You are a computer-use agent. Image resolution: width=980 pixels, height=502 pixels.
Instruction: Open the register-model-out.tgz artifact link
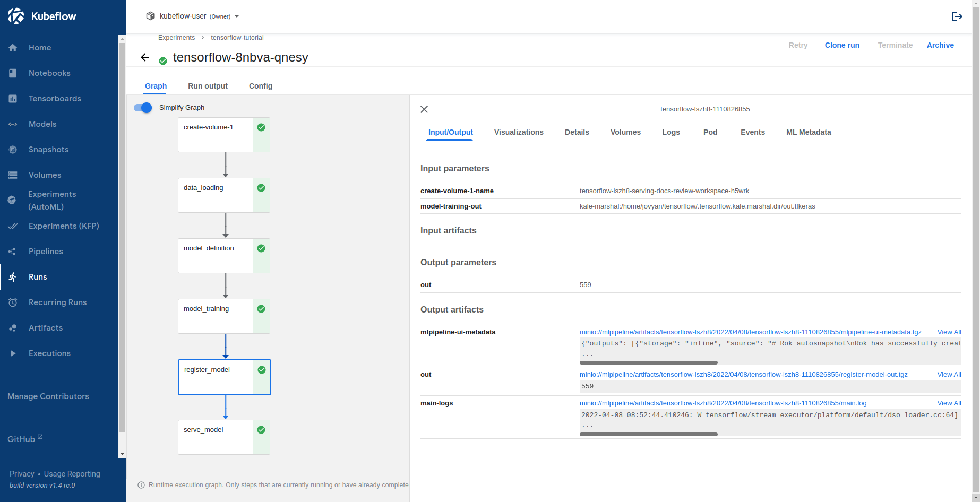click(x=744, y=375)
